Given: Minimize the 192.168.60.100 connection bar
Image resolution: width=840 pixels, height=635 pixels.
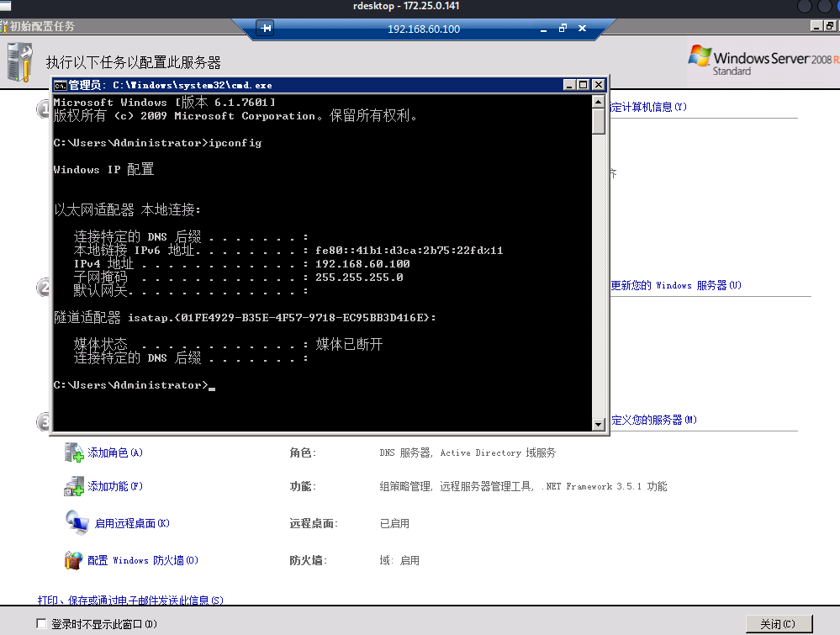Looking at the screenshot, I should tap(543, 29).
